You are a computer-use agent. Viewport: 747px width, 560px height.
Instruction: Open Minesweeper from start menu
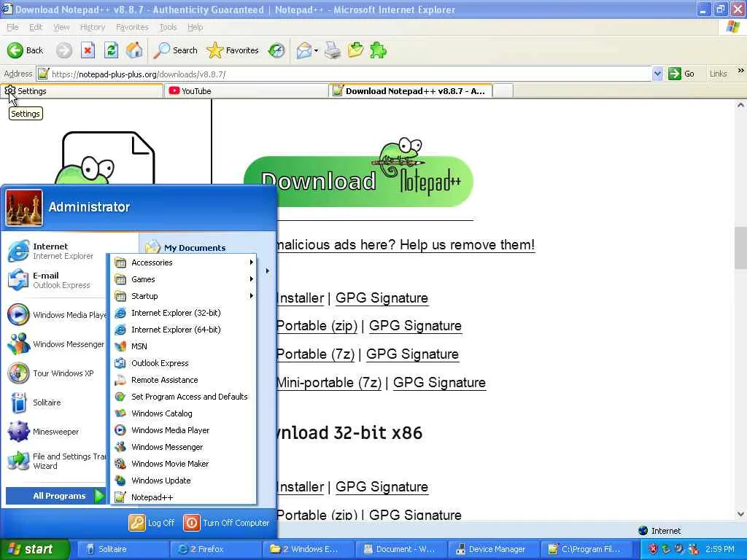tap(56, 432)
